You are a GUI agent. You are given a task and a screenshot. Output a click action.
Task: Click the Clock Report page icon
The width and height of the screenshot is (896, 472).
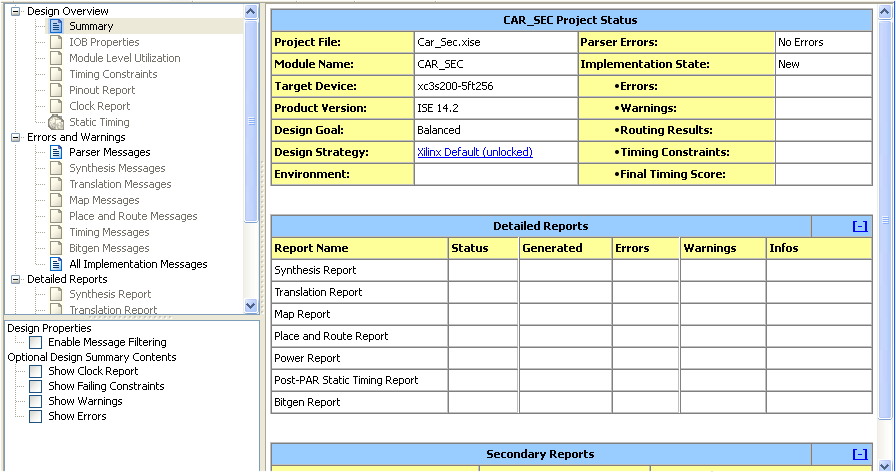pos(56,107)
